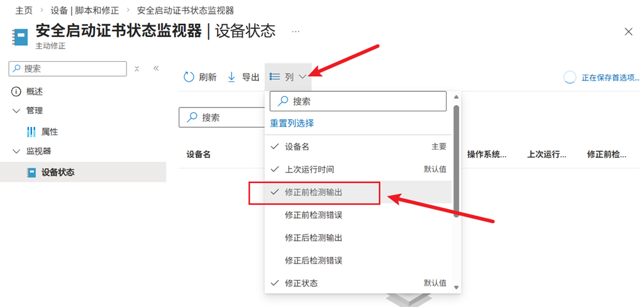Toggle the 上次运行时间 column checkbox
Screen dimensions: 644x307
click(275, 169)
